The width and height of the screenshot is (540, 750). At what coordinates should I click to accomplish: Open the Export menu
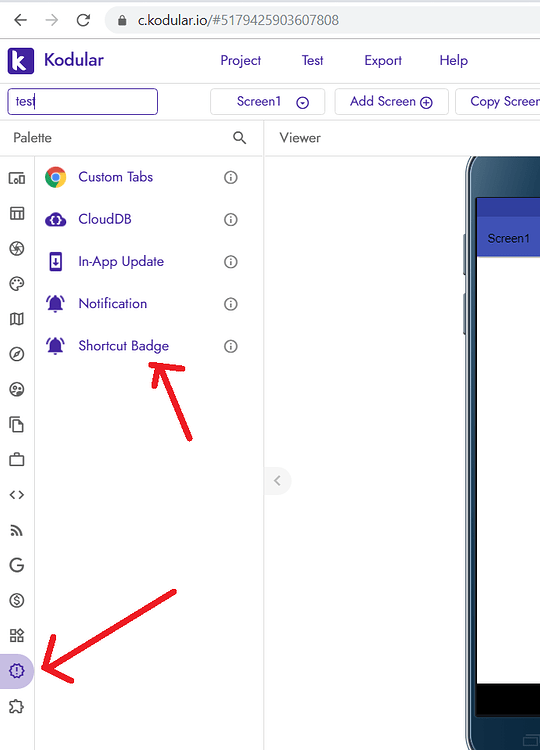click(383, 60)
